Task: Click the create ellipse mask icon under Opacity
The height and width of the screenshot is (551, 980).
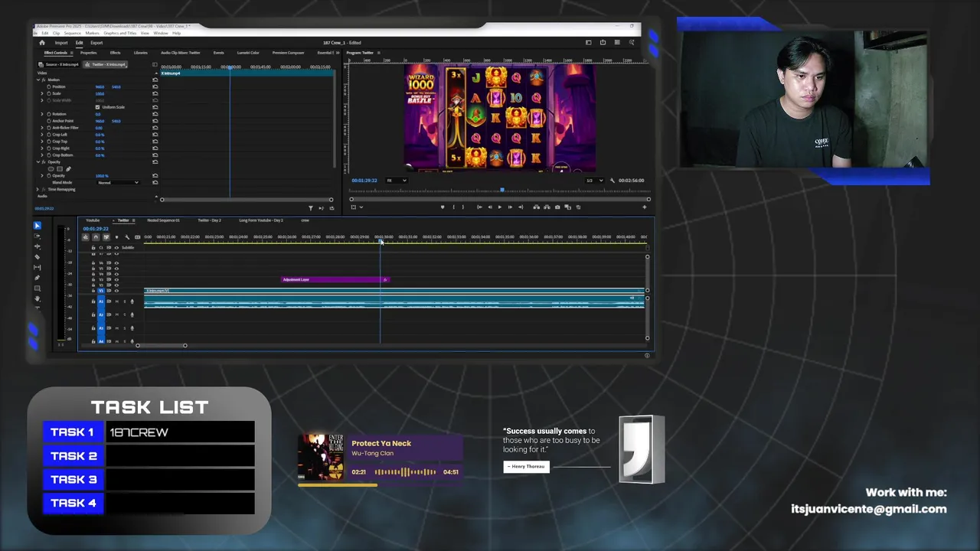Action: 51,169
